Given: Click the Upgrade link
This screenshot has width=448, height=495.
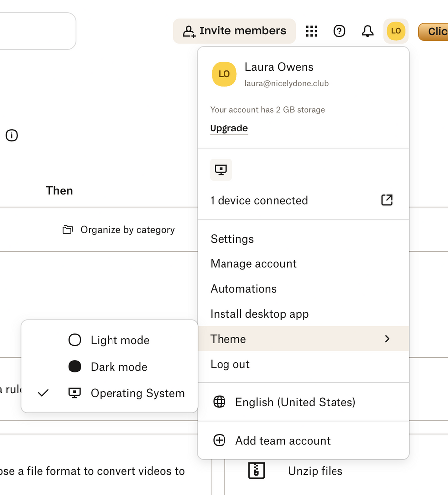Looking at the screenshot, I should [x=228, y=128].
